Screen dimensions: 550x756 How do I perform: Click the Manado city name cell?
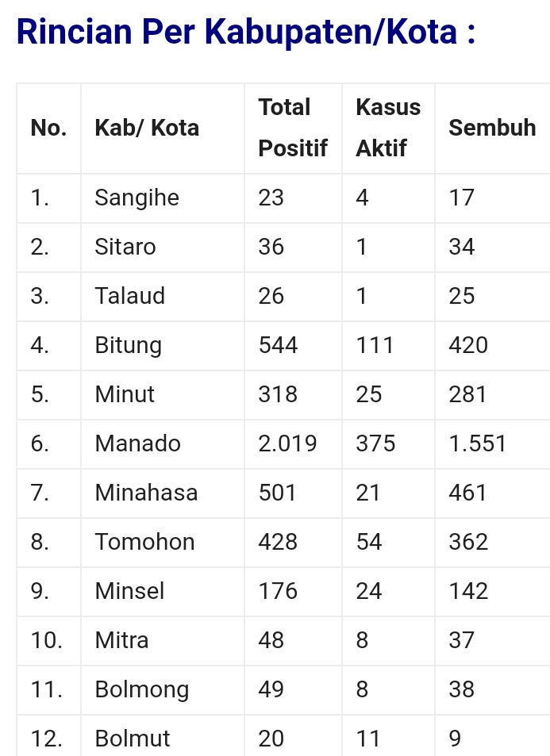click(137, 443)
